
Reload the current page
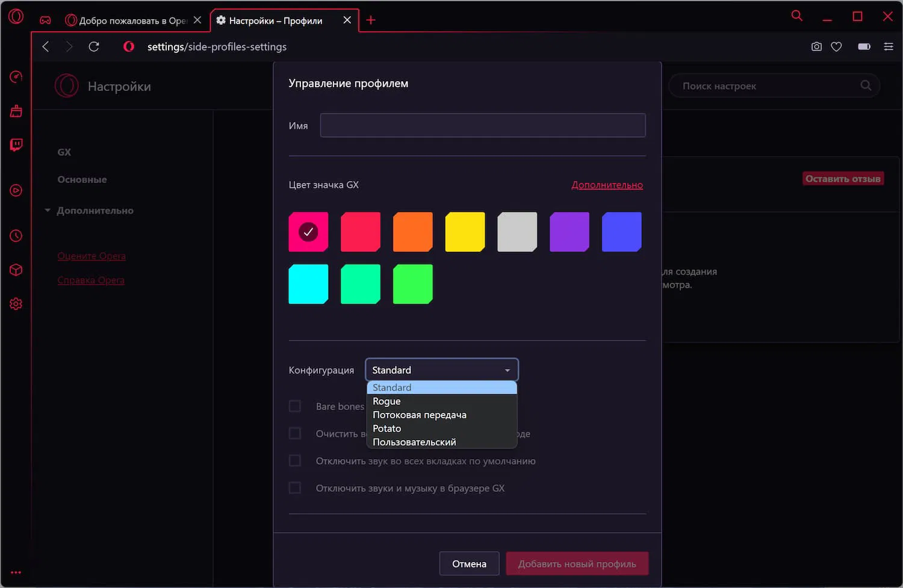(x=94, y=46)
